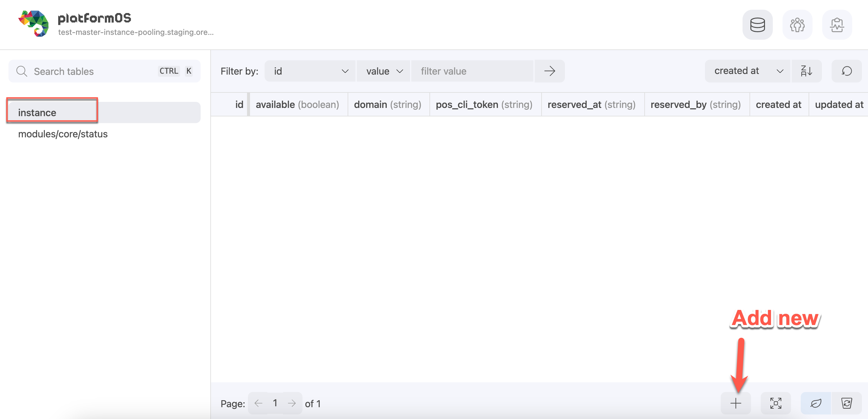Open the value comparison dropdown
The width and height of the screenshot is (868, 419).
click(x=383, y=71)
